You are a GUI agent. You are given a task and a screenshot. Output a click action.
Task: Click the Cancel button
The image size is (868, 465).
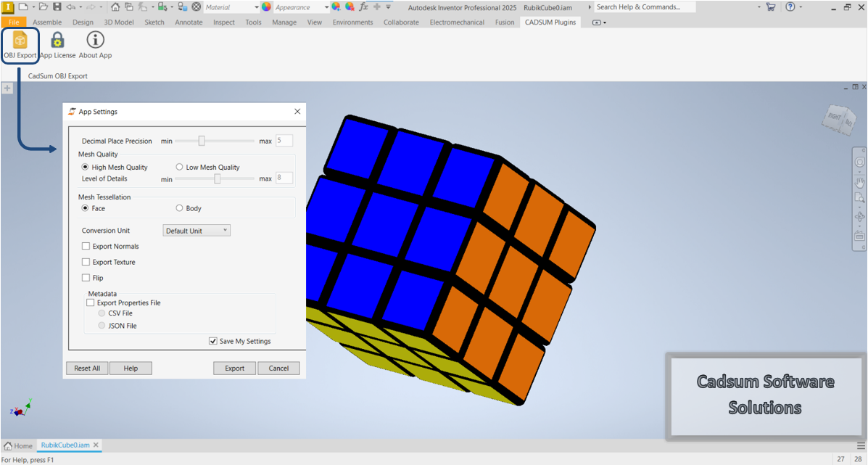tap(278, 368)
